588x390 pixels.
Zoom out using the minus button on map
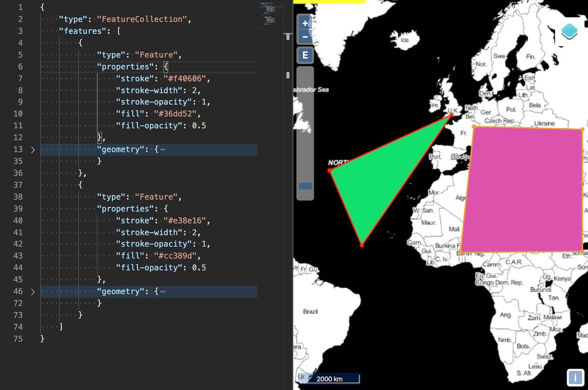tap(305, 37)
